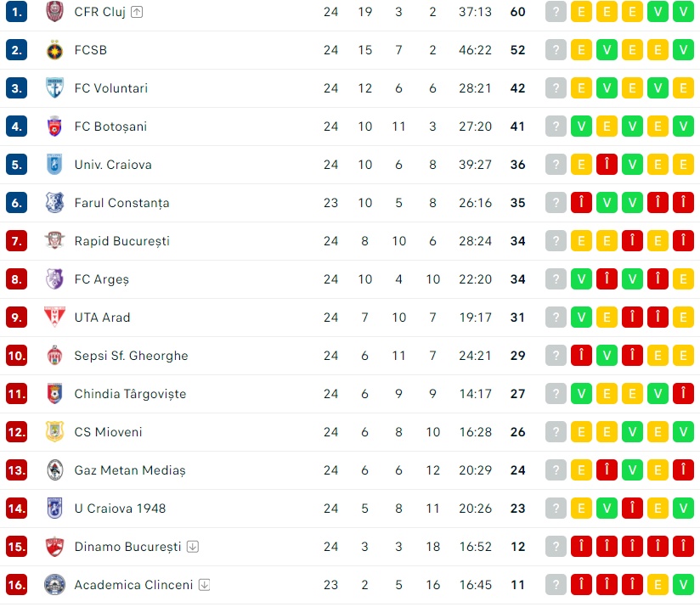This screenshot has height=607, width=700.
Task: Click the upcoming match '?' box for FCSB
Action: click(x=556, y=50)
